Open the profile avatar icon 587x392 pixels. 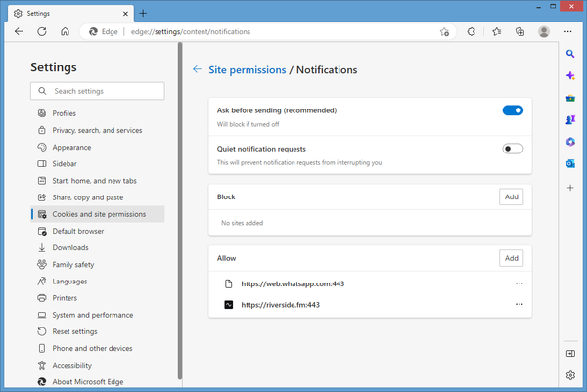544,32
